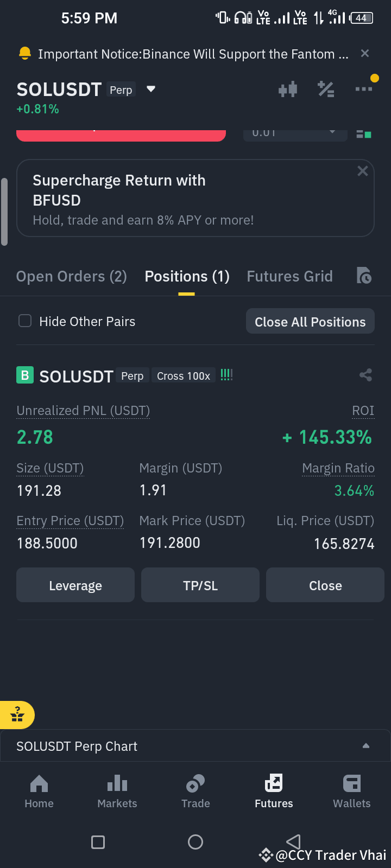Open the order book layout icon
Image resolution: width=391 pixels, height=868 pixels.
pyautogui.click(x=364, y=134)
